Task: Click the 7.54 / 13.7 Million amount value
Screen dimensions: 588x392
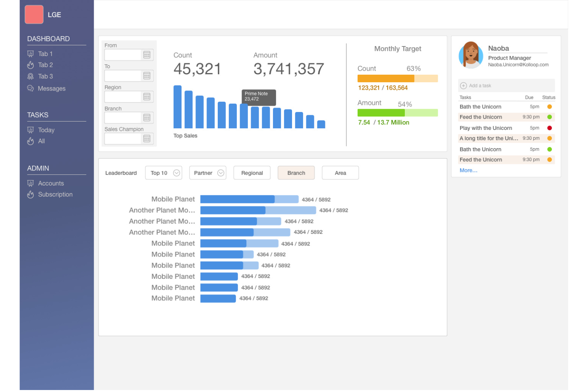Action: (384, 123)
